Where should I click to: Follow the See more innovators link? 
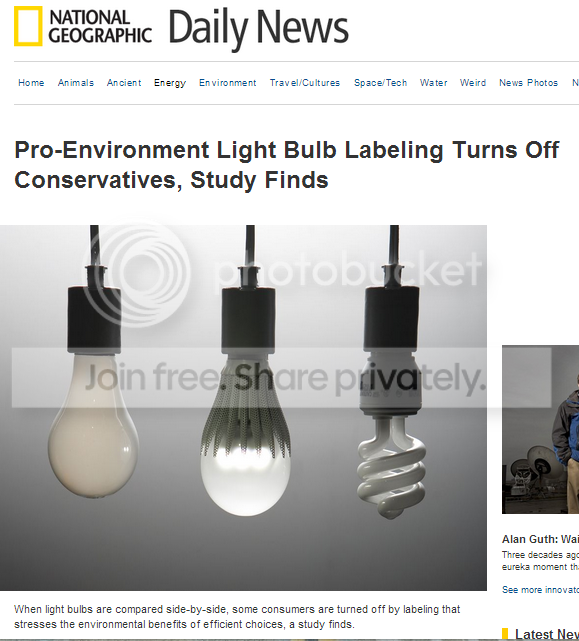point(541,589)
